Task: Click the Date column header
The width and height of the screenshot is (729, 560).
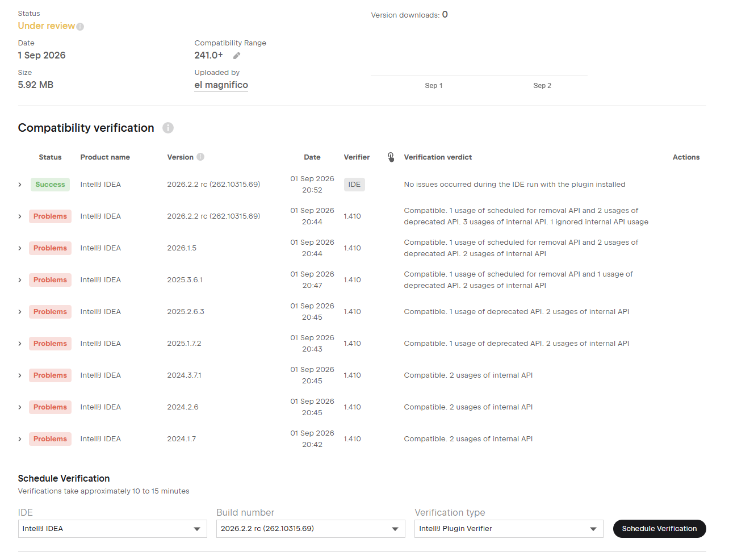Action: (x=312, y=157)
